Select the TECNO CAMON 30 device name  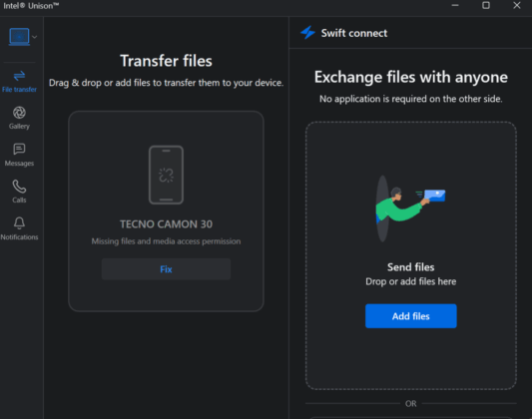coord(167,224)
